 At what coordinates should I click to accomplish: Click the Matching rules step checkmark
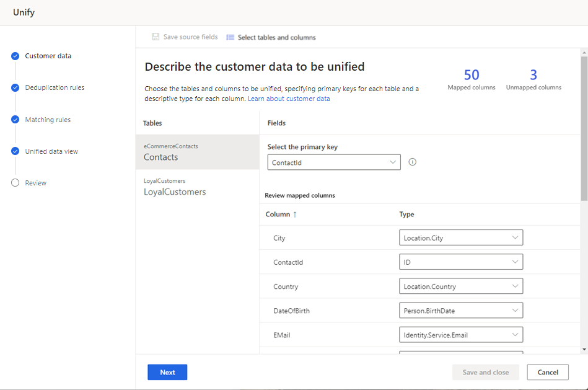tap(15, 120)
